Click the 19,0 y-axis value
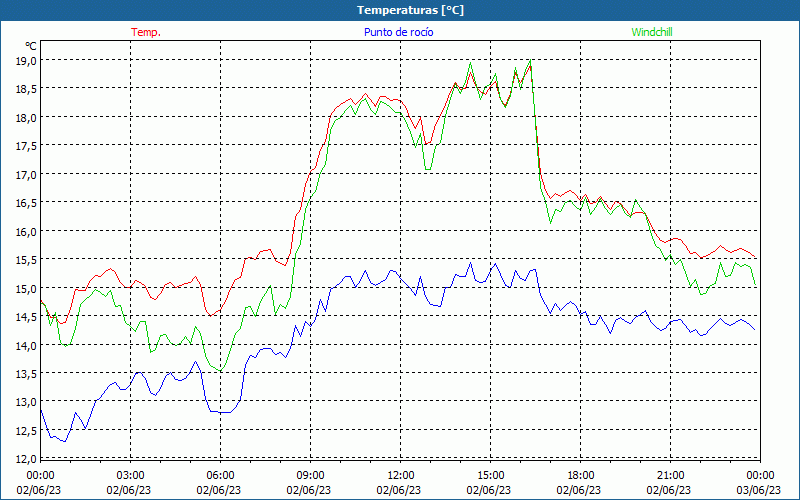This screenshot has width=800, height=500. coord(27,61)
